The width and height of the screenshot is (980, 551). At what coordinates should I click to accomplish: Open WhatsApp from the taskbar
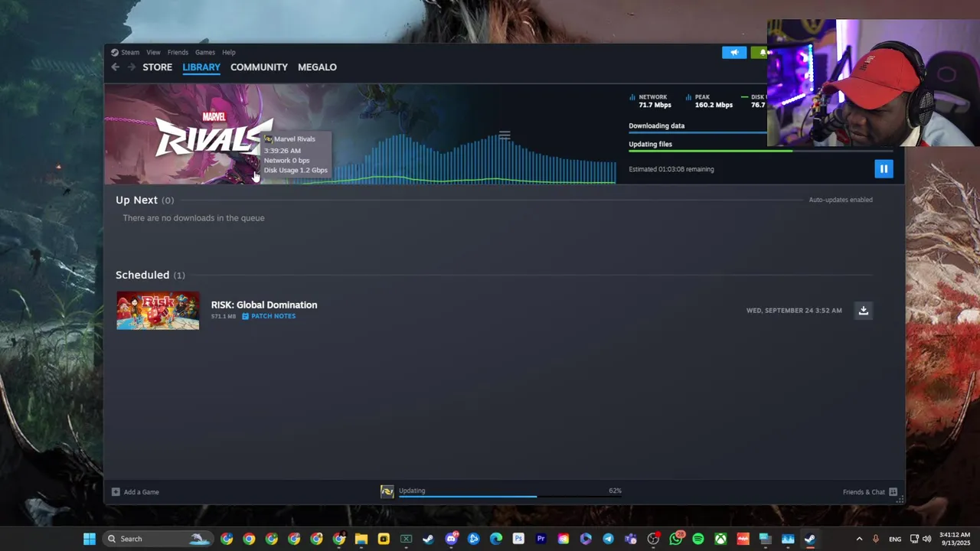coord(675,539)
